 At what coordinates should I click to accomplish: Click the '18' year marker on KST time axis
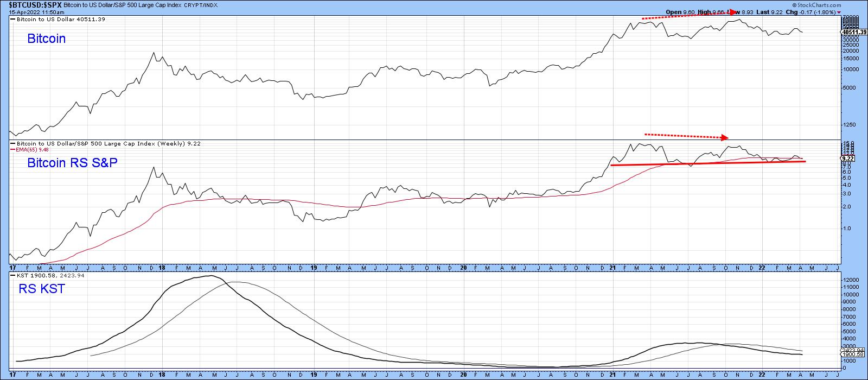click(162, 375)
